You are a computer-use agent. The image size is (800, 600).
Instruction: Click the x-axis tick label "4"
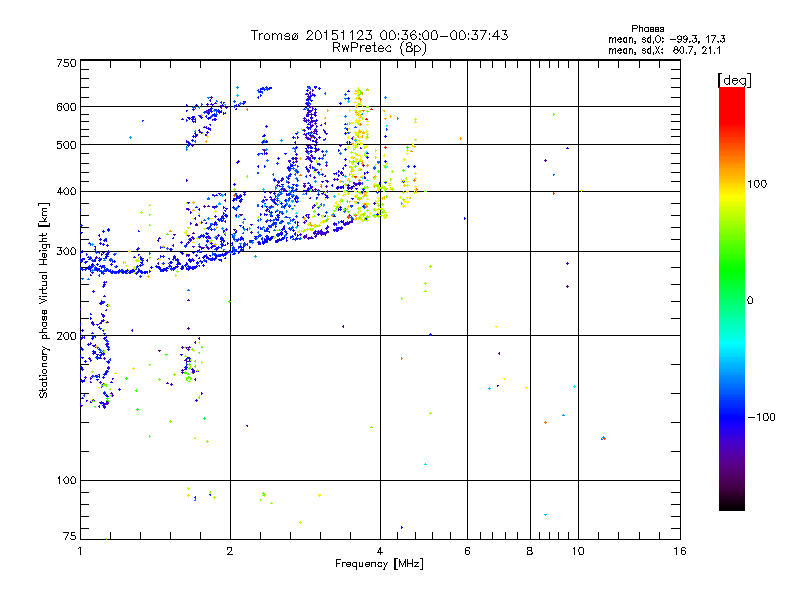click(x=380, y=551)
